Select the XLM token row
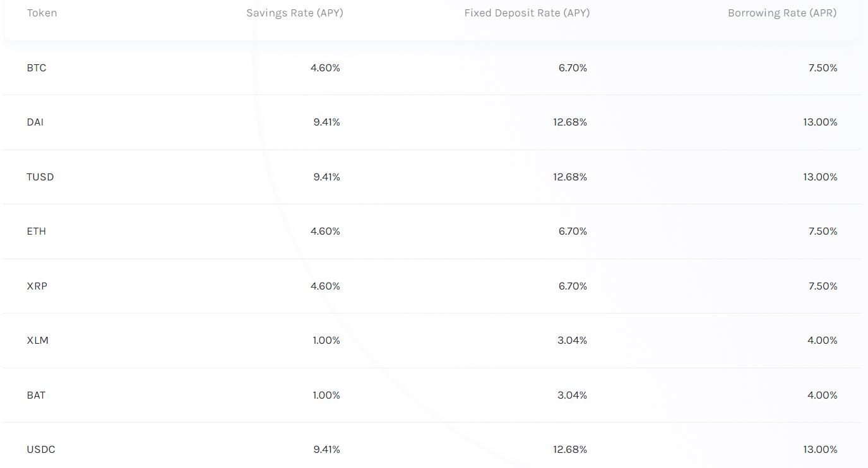 tap(432, 341)
